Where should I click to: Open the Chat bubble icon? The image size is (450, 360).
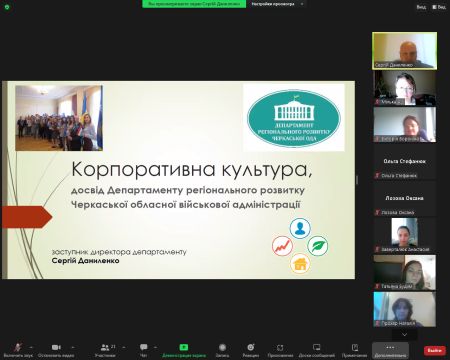(144, 347)
